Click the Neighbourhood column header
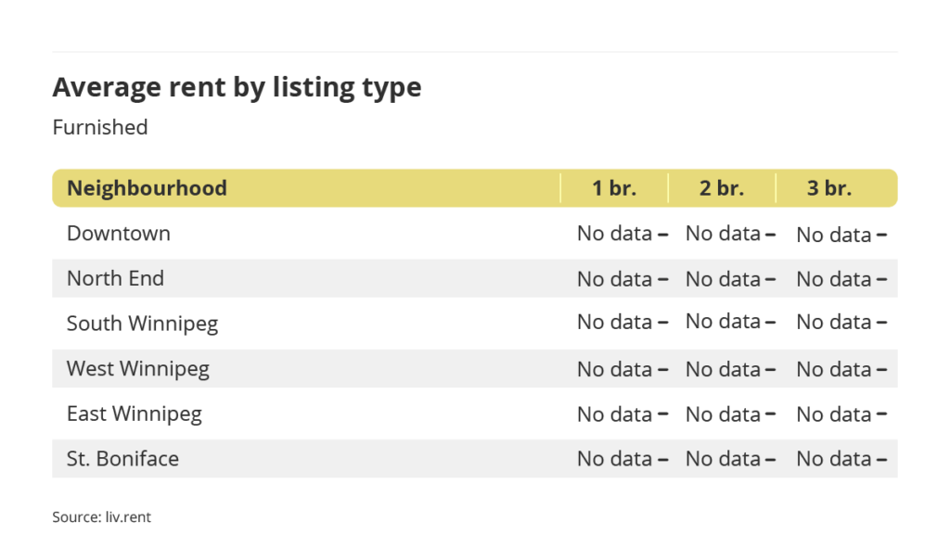The height and width of the screenshot is (560, 950). coord(147,188)
